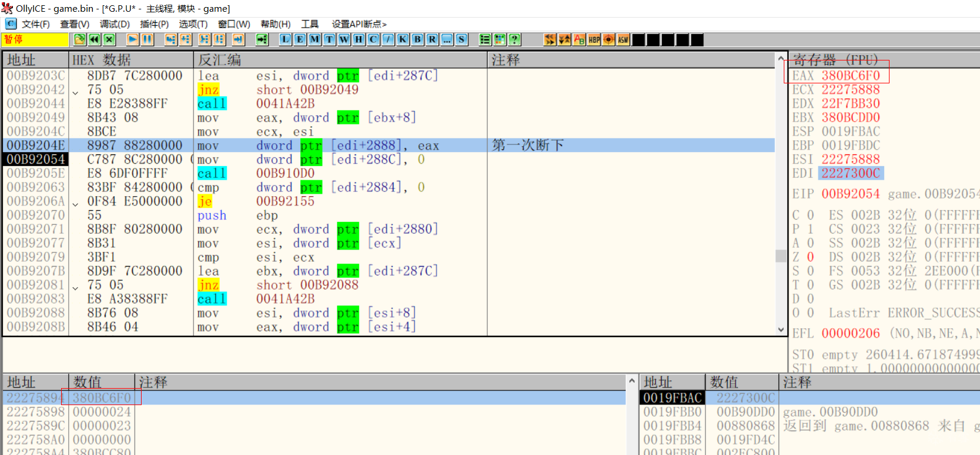Open References window with R icon

pos(432,39)
